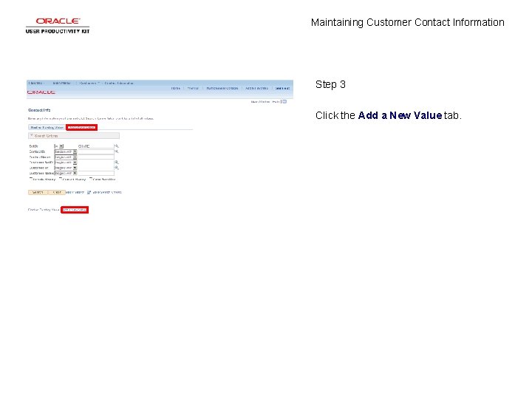Click the Clear button
This screenshot has height=399, width=532.
tap(57, 192)
